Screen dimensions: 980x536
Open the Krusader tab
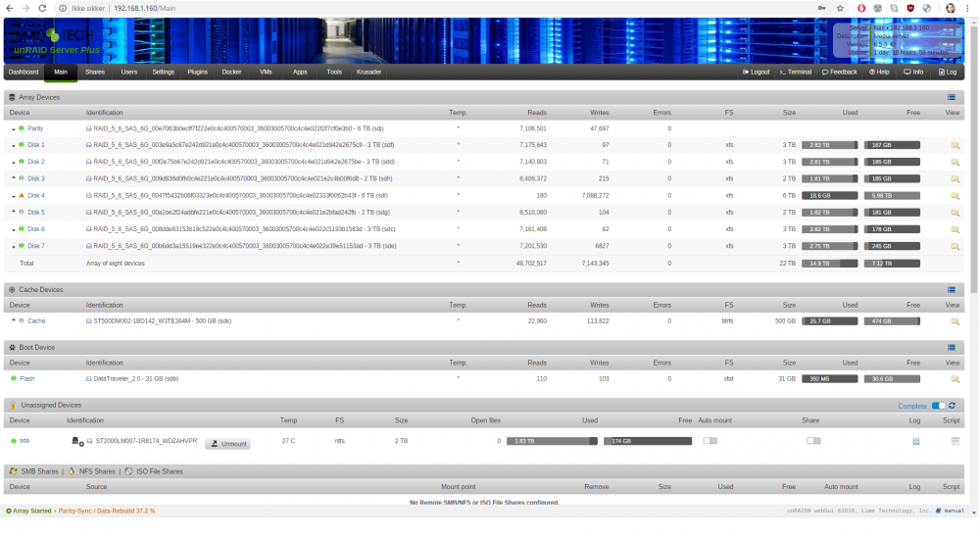point(368,72)
